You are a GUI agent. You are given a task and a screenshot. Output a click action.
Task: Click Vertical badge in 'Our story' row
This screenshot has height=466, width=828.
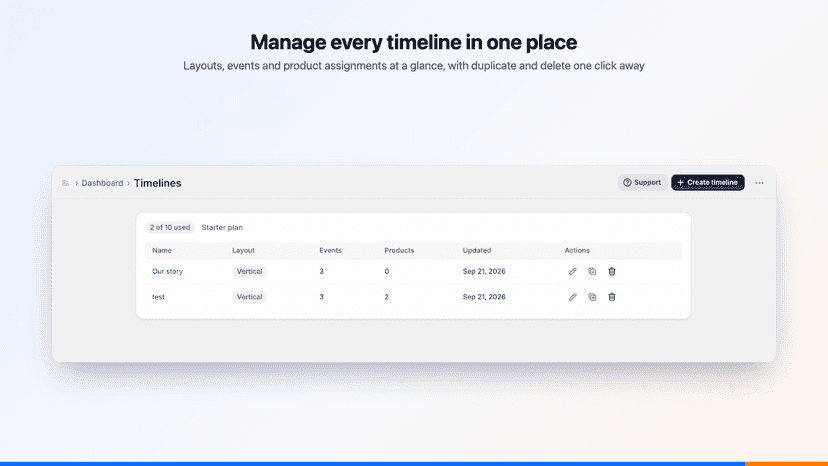[x=249, y=272]
